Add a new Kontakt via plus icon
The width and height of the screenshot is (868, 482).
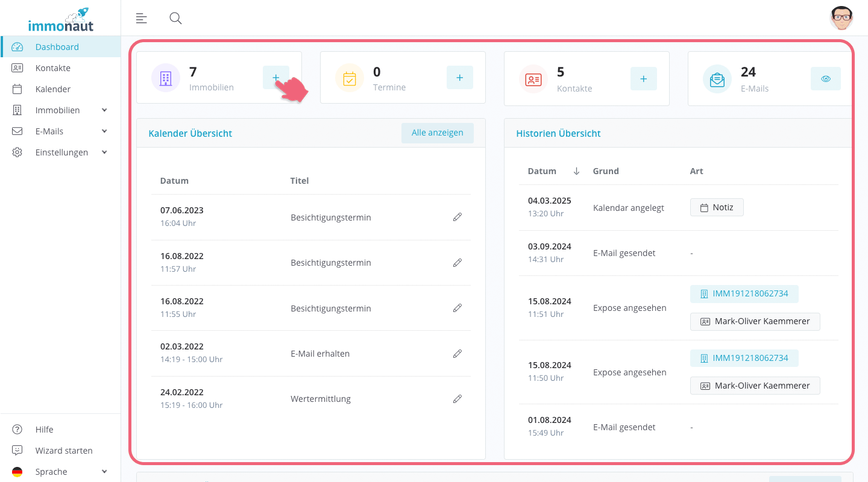pos(643,78)
